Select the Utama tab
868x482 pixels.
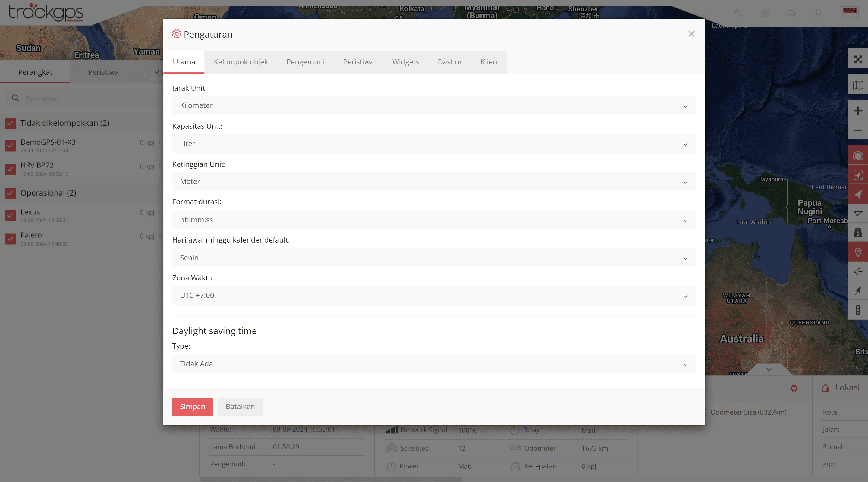point(184,62)
